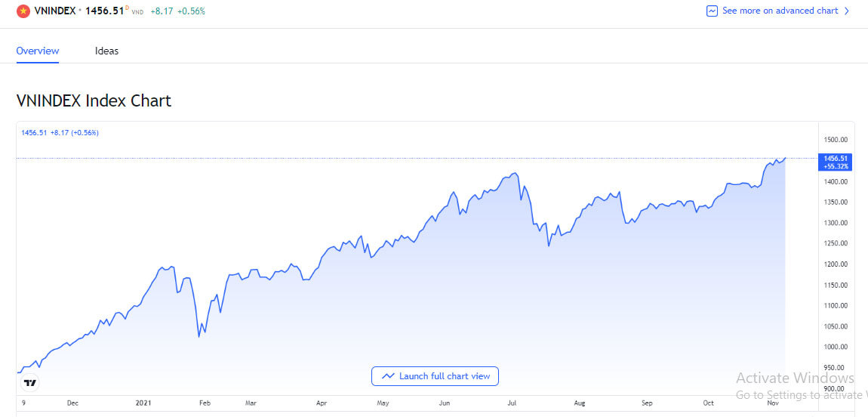The image size is (868, 417).
Task: Click the chart line icon in Launch button
Action: coord(389,376)
